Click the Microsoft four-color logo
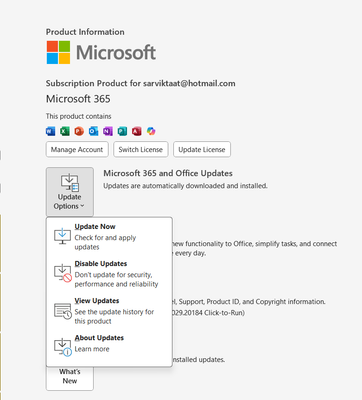This screenshot has height=400, width=362. [x=58, y=52]
